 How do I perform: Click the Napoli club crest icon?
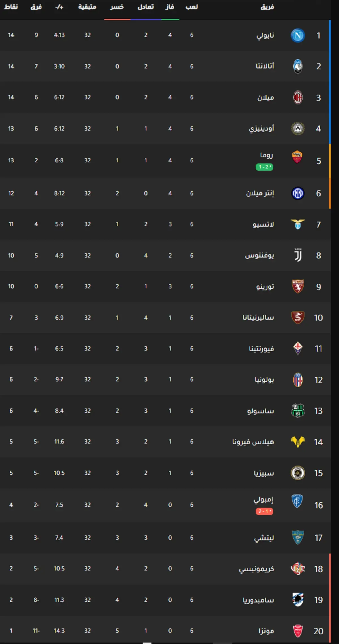click(298, 35)
